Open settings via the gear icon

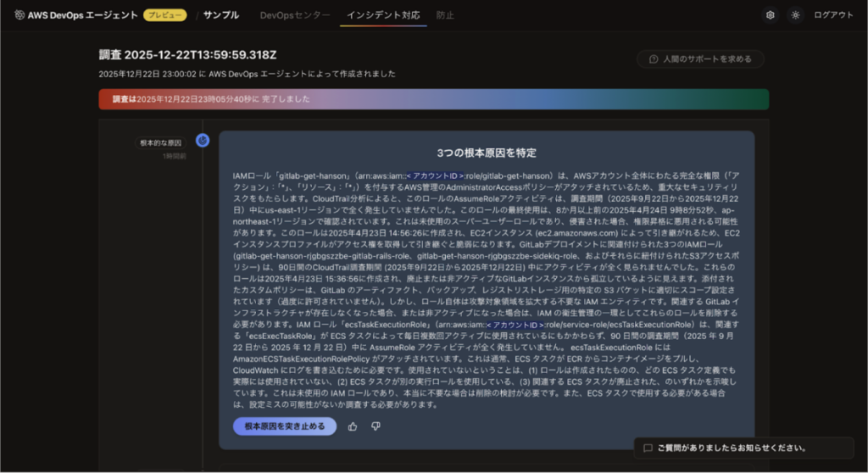[x=770, y=15]
